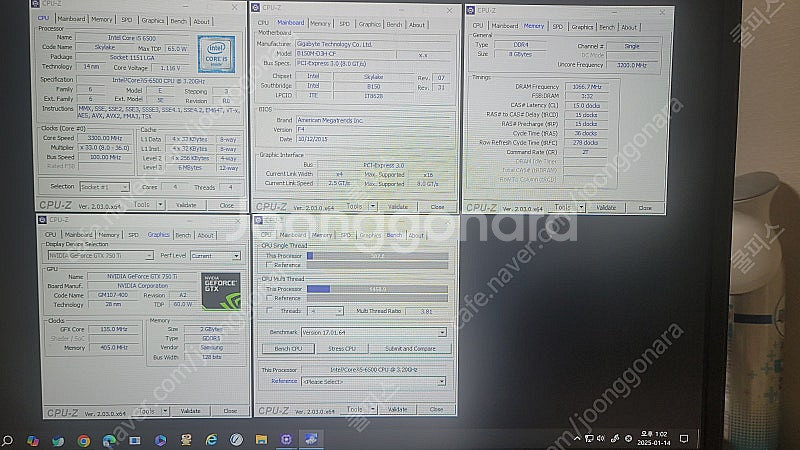The image size is (800, 450).
Task: Open the network icon in system tray
Action: [x=589, y=438]
